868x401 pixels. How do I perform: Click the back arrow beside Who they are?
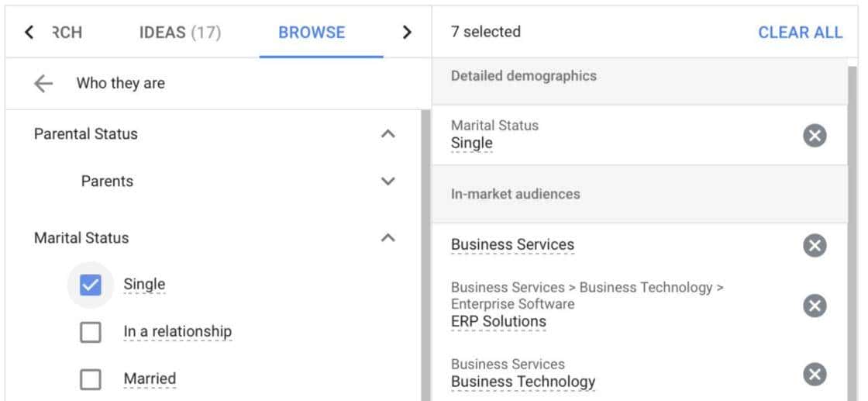pyautogui.click(x=43, y=84)
